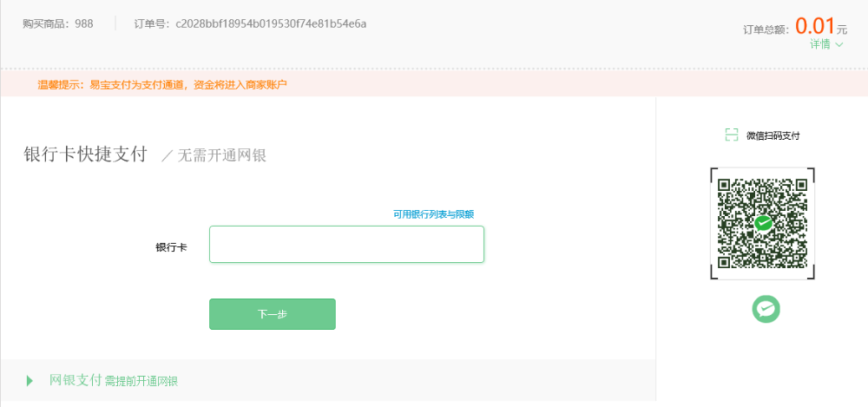Focus the 银行卡 card number input field
The width and height of the screenshot is (868, 407).
[x=346, y=244]
